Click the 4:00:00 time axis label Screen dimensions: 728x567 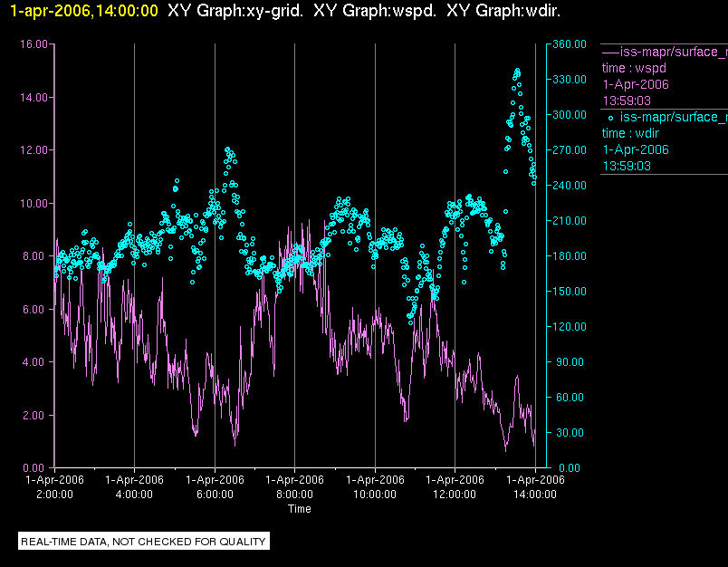tap(134, 495)
